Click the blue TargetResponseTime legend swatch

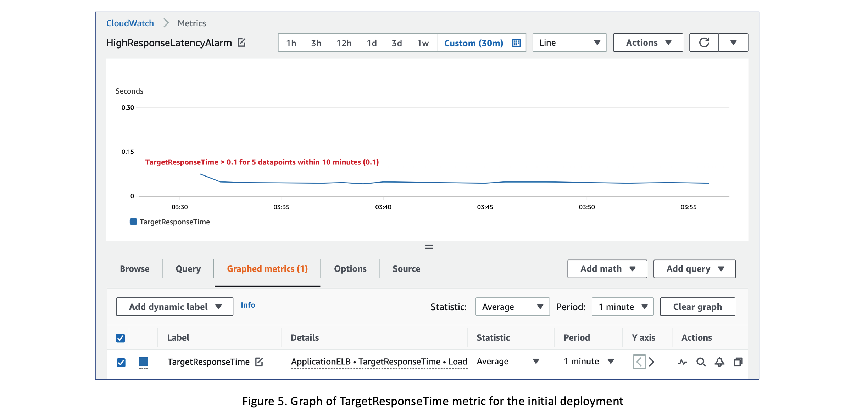(133, 222)
